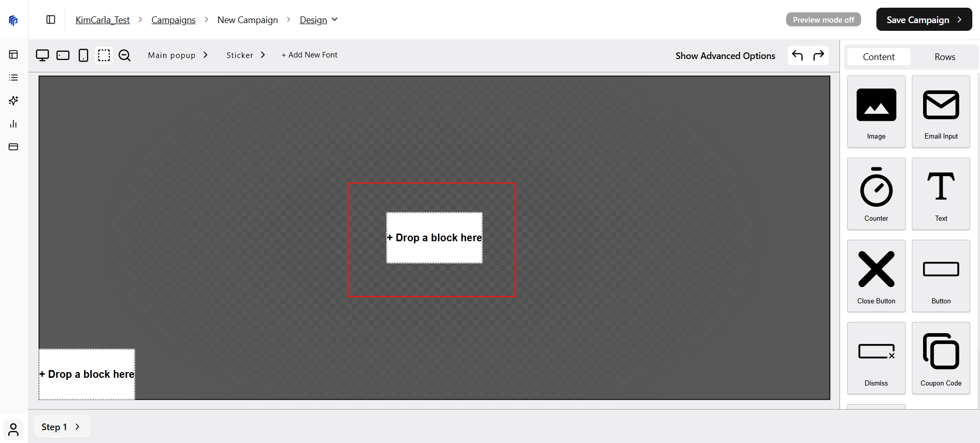
Task: Switch to the Rows tab
Action: pyautogui.click(x=945, y=56)
